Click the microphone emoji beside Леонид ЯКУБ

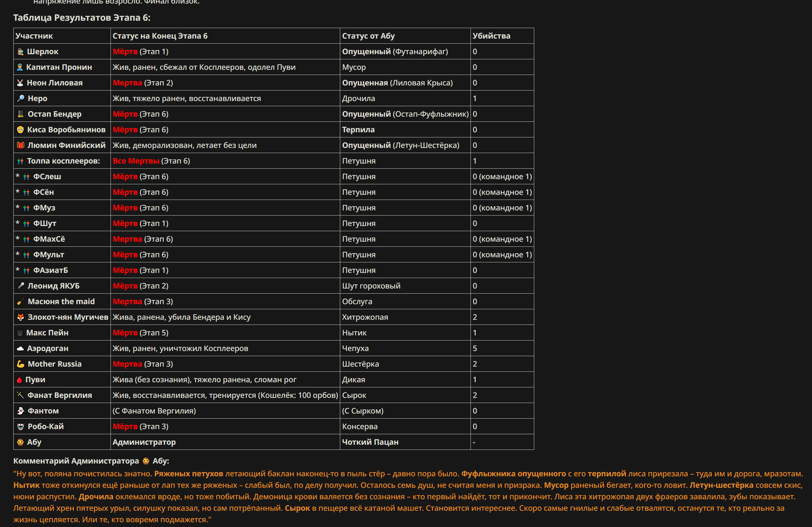click(21, 286)
